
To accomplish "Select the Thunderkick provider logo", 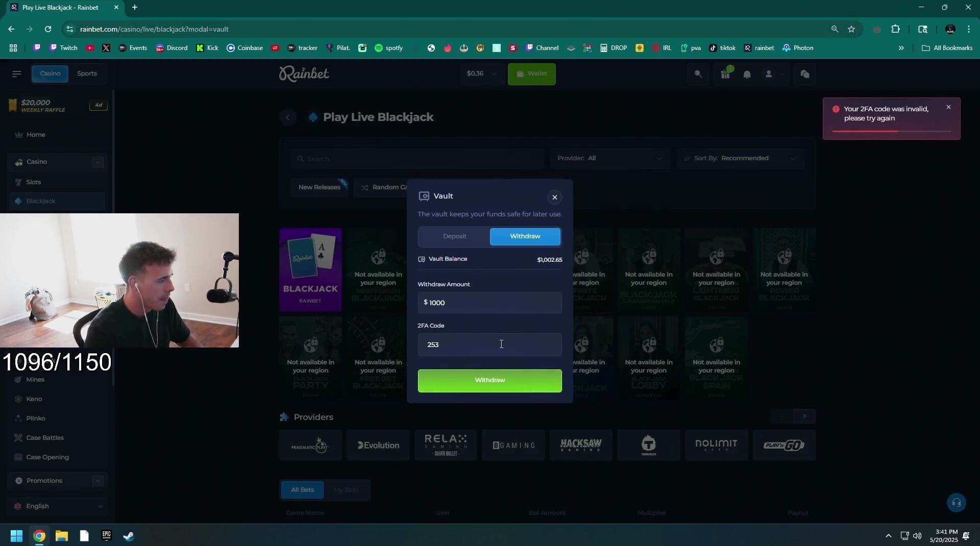I will [649, 445].
